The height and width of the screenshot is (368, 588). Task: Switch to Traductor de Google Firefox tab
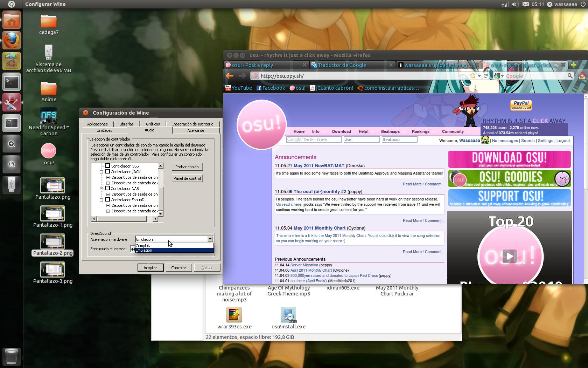[x=352, y=65]
